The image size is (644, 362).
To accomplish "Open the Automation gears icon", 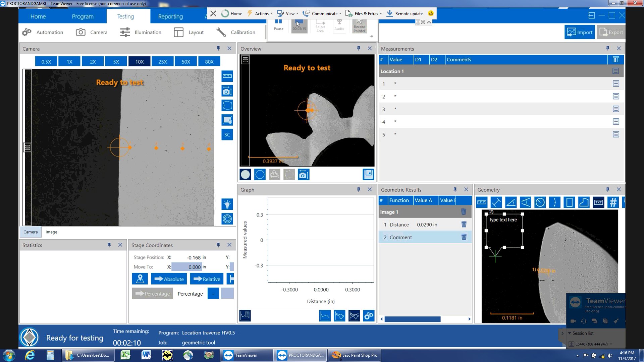I will pos(26,32).
